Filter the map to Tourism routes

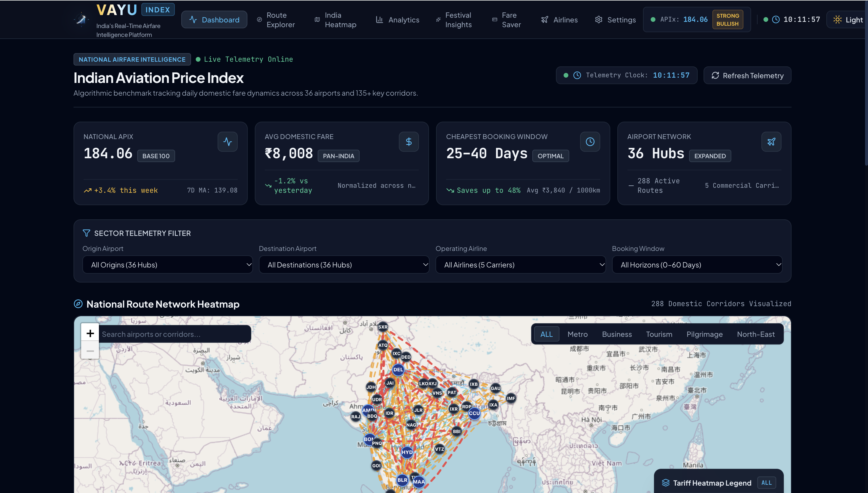pos(659,334)
